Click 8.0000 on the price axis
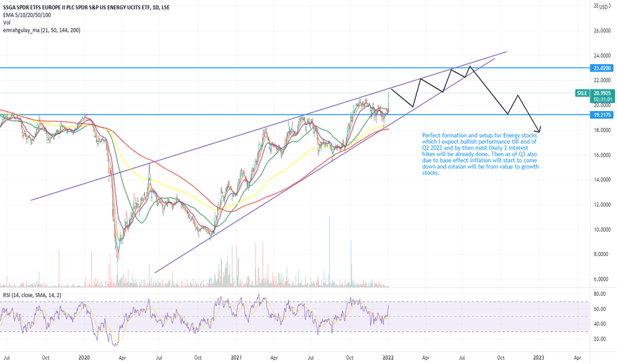 pos(602,255)
